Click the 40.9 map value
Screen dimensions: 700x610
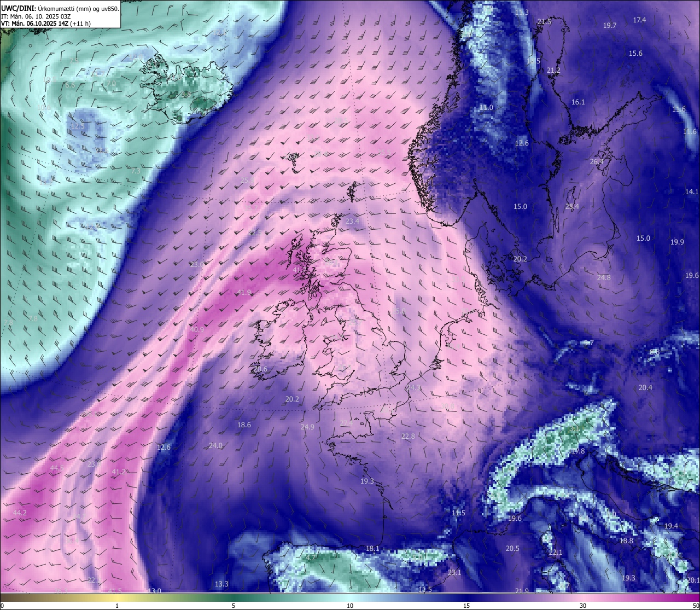(x=197, y=330)
